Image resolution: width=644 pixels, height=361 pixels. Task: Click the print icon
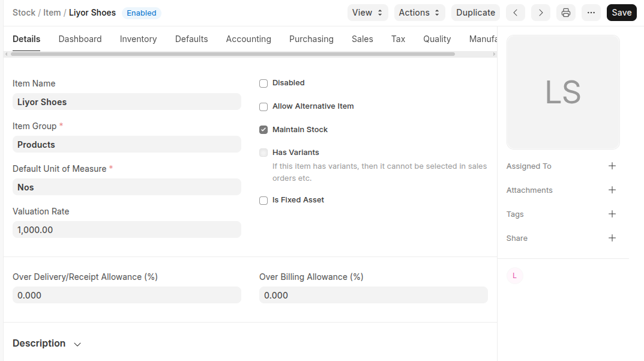coord(565,13)
